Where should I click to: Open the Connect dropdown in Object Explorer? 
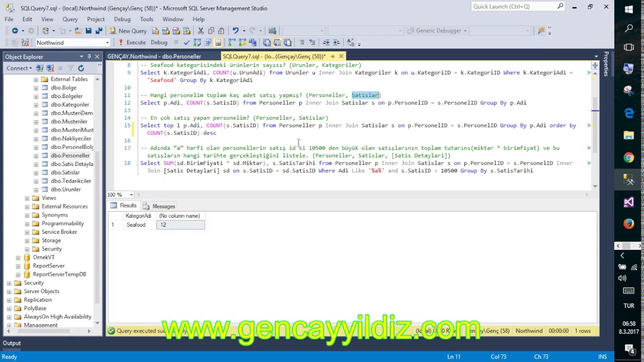pyautogui.click(x=19, y=68)
